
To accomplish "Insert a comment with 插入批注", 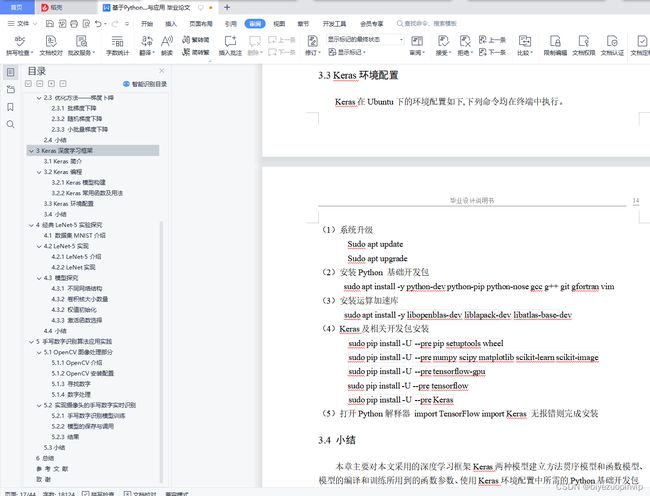I will pyautogui.click(x=230, y=45).
